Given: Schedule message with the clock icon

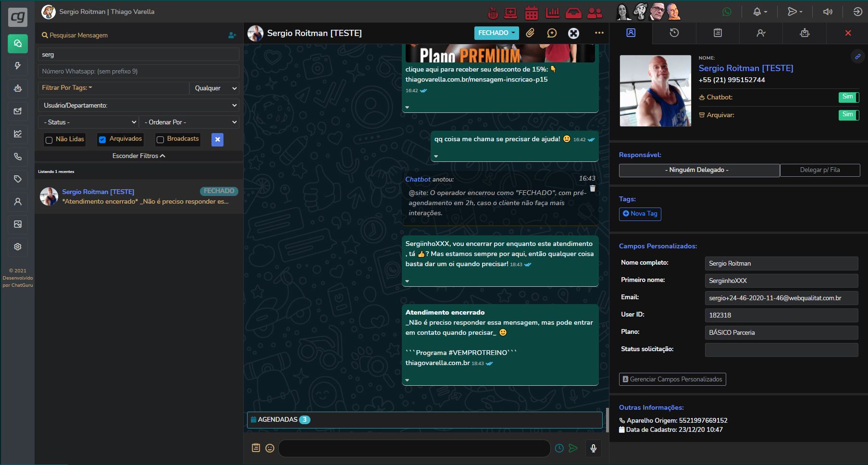Looking at the screenshot, I should point(559,448).
